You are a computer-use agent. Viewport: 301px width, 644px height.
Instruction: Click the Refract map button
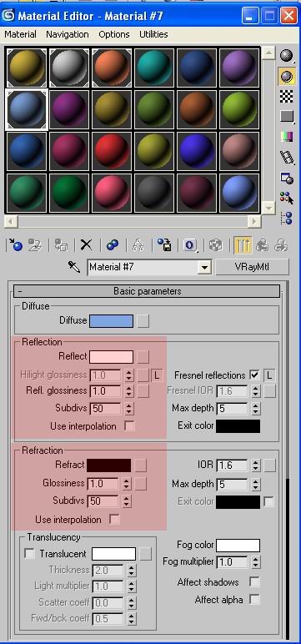tap(140, 465)
